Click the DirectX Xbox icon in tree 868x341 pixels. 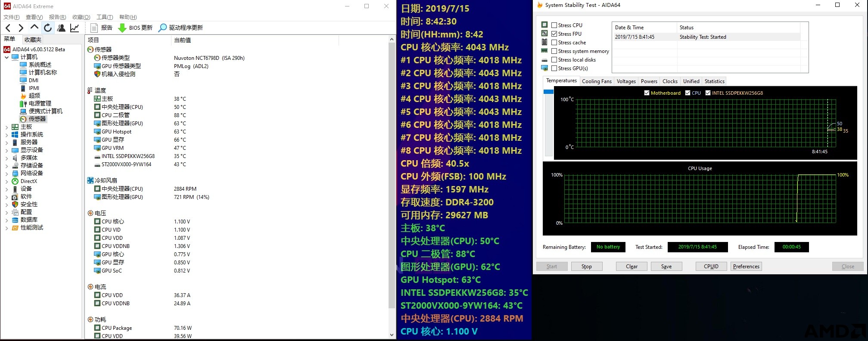[x=15, y=181]
